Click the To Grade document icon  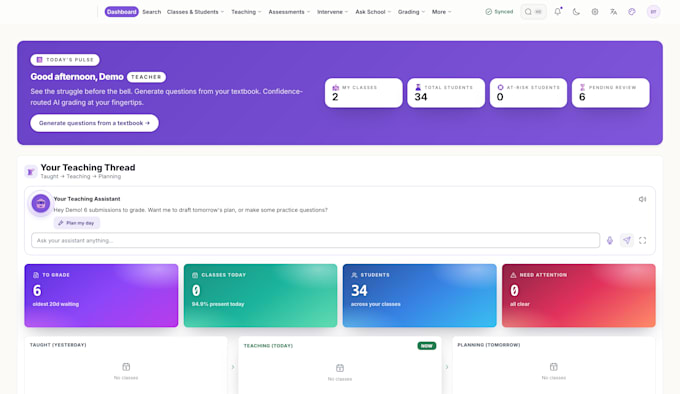[36, 275]
